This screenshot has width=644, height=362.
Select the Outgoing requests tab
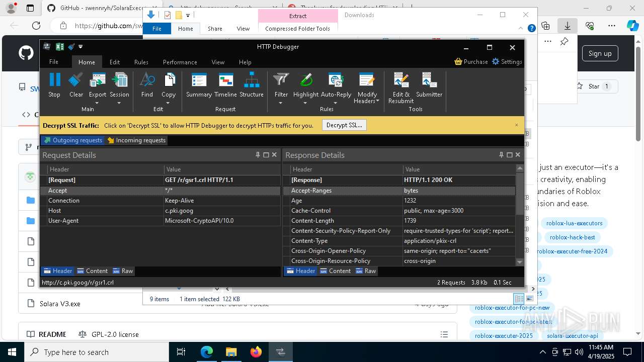coord(73,140)
